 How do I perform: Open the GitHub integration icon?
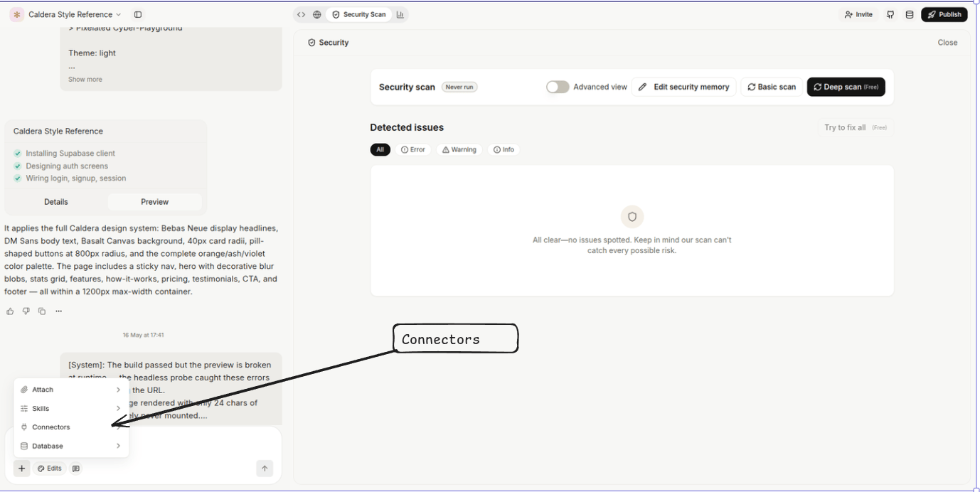pyautogui.click(x=890, y=14)
